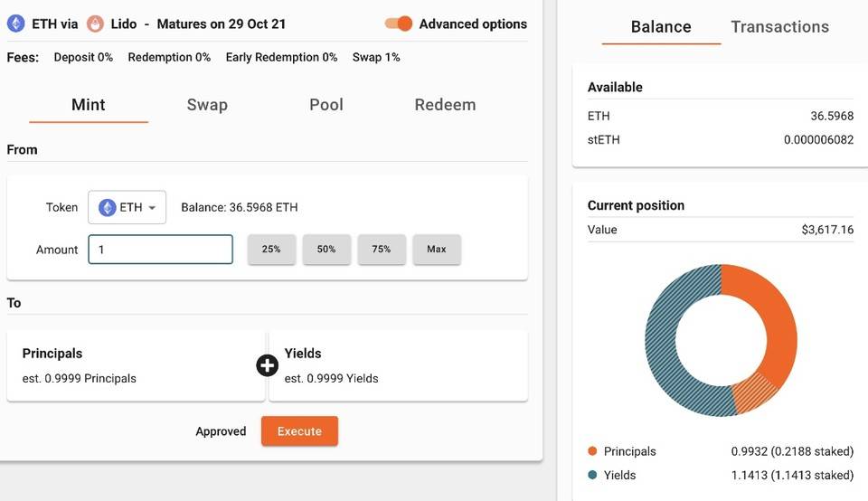Click the teal Yields legend dot
Viewport: 868px width, 501px height.
(592, 475)
